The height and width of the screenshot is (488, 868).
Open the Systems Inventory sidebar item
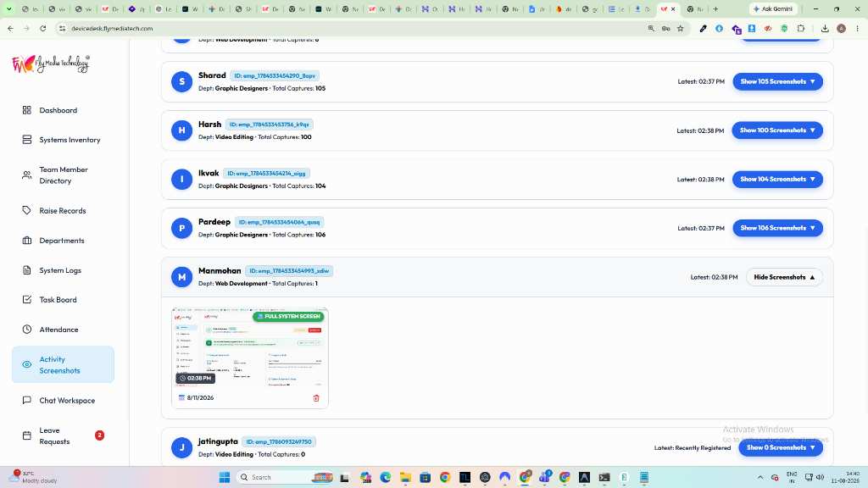click(63, 140)
